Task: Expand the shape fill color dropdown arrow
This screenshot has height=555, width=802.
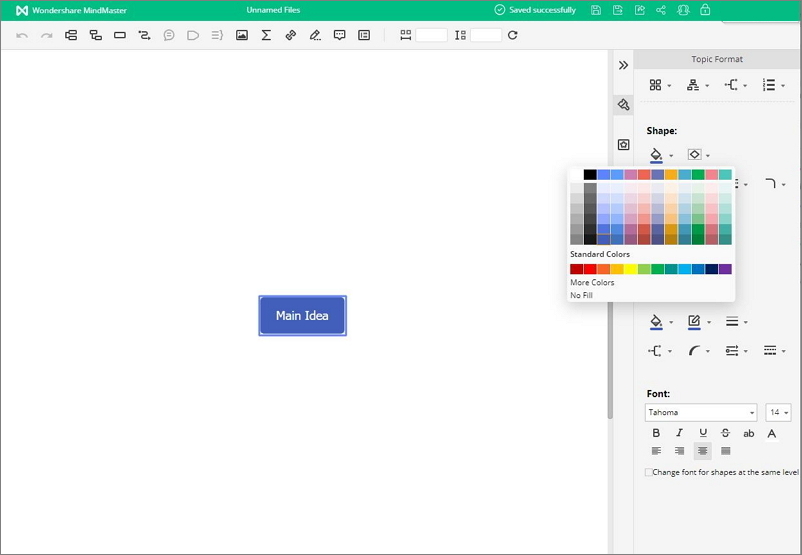Action: [x=671, y=155]
